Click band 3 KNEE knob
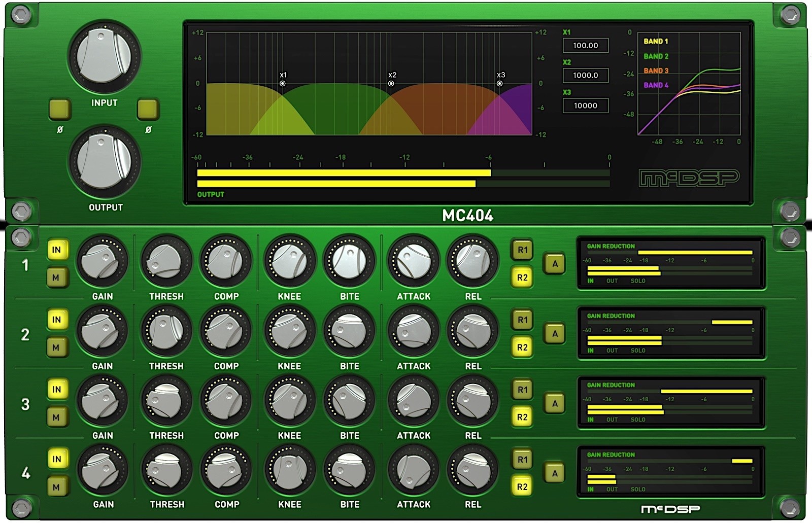The height and width of the screenshot is (523, 812). [x=289, y=401]
